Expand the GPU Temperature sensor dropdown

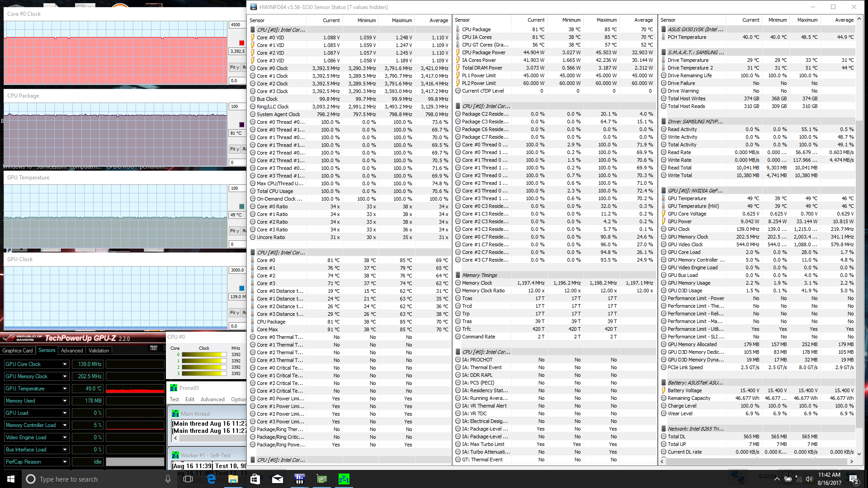(65, 389)
